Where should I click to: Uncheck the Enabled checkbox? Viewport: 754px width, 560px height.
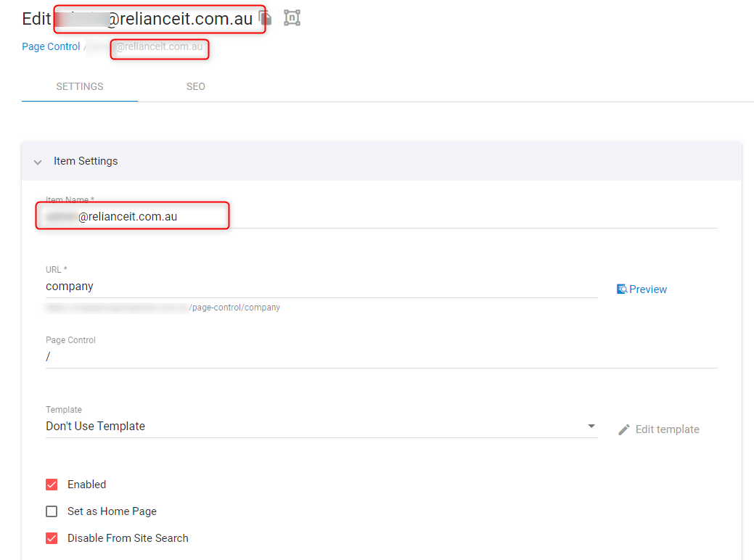tap(52, 485)
